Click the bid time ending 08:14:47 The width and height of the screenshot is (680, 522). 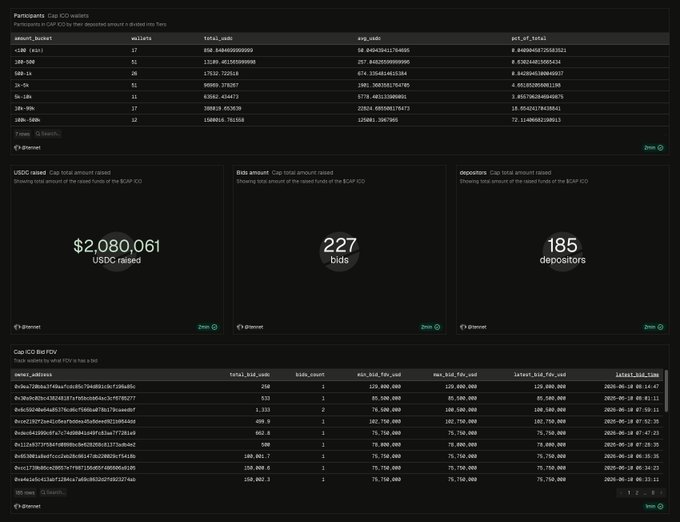click(631, 387)
